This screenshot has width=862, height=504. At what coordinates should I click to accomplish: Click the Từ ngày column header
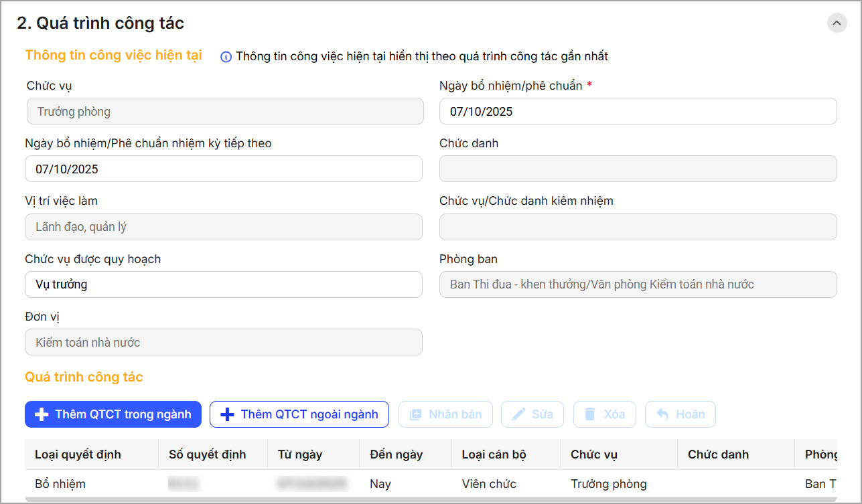click(x=300, y=454)
